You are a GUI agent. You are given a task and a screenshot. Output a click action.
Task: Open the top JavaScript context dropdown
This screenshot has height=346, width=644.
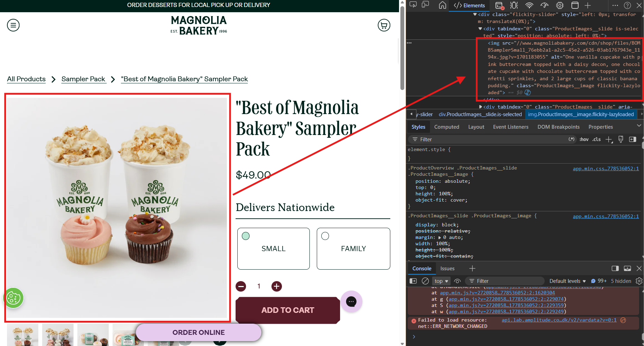click(x=441, y=281)
